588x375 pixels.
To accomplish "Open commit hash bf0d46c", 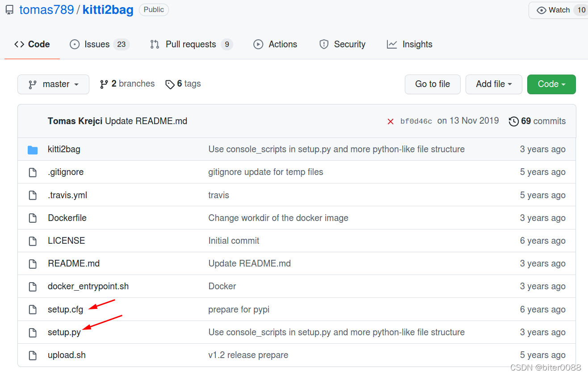I will pyautogui.click(x=416, y=121).
